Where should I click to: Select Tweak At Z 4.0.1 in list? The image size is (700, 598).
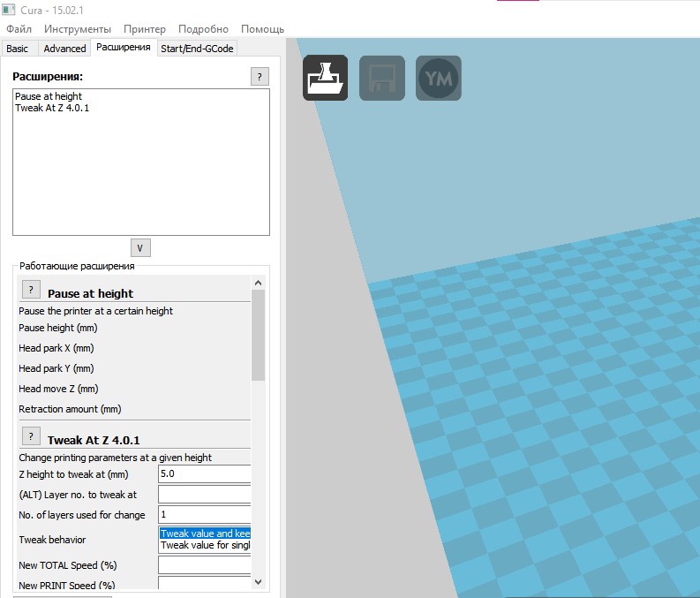(x=52, y=108)
